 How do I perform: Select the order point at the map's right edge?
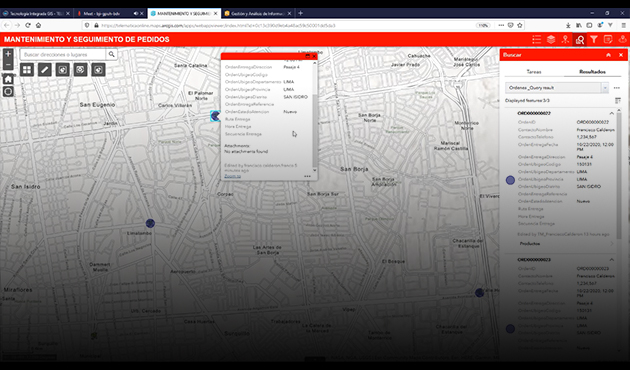[479, 292]
